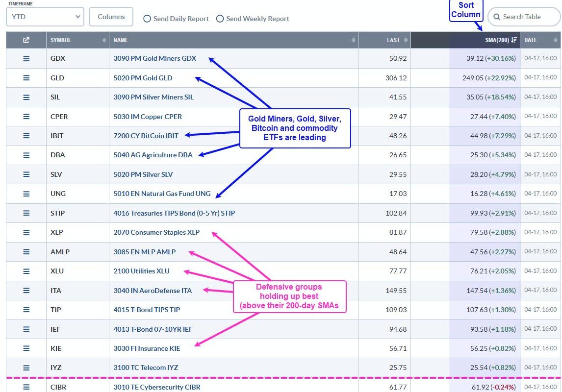This screenshot has width=562, height=392.
Task: Open the row menu for XLP
Action: [x=26, y=232]
